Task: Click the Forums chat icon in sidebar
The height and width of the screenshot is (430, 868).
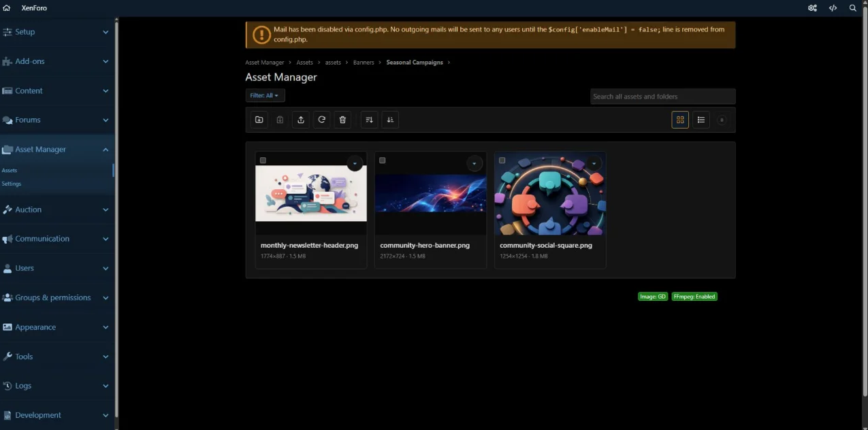Action: pos(7,120)
